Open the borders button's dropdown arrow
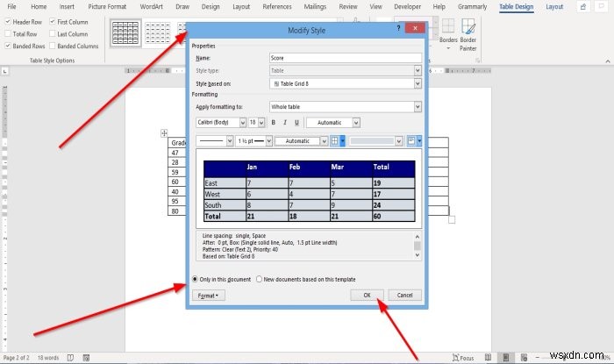This screenshot has height=364, width=614. 343,141
